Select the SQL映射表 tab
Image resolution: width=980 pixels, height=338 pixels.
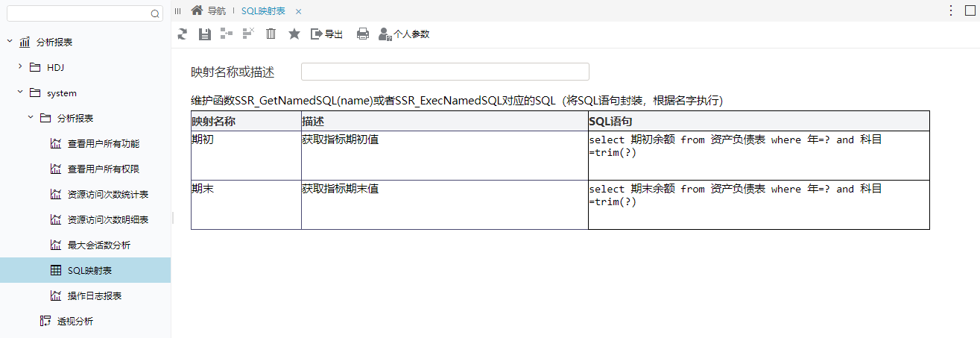tap(263, 11)
